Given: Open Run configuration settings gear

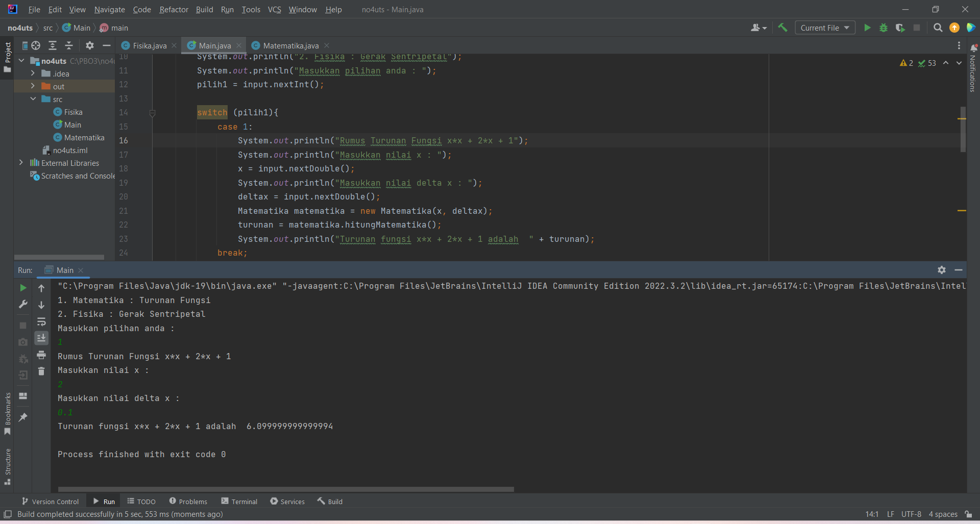Looking at the screenshot, I should (x=942, y=270).
